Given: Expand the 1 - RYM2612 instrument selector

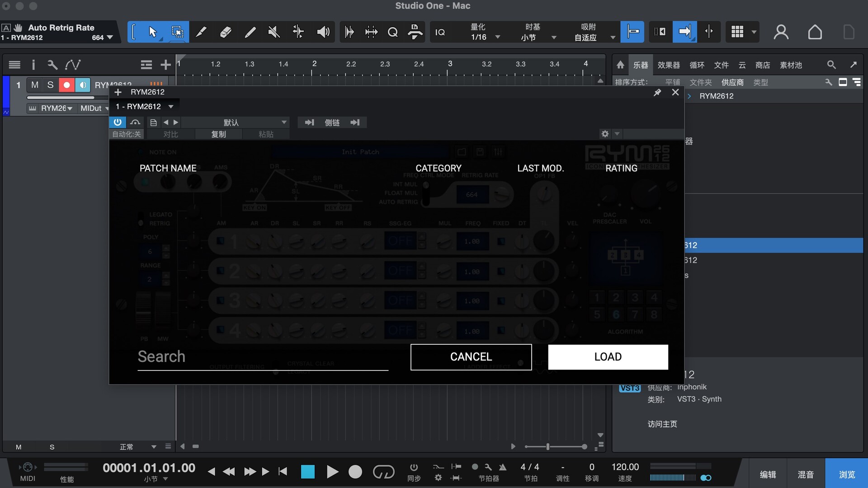Looking at the screenshot, I should (x=171, y=107).
